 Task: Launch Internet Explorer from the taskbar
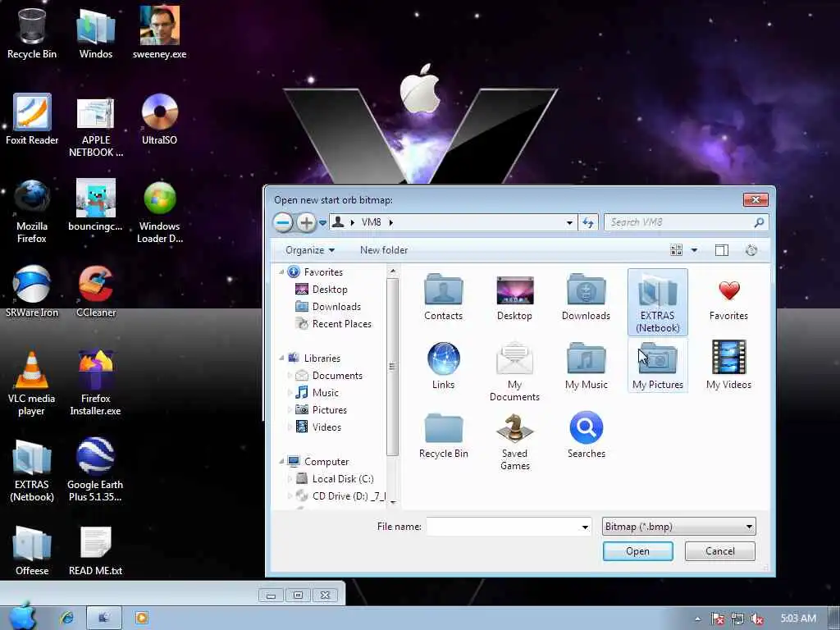coord(67,618)
